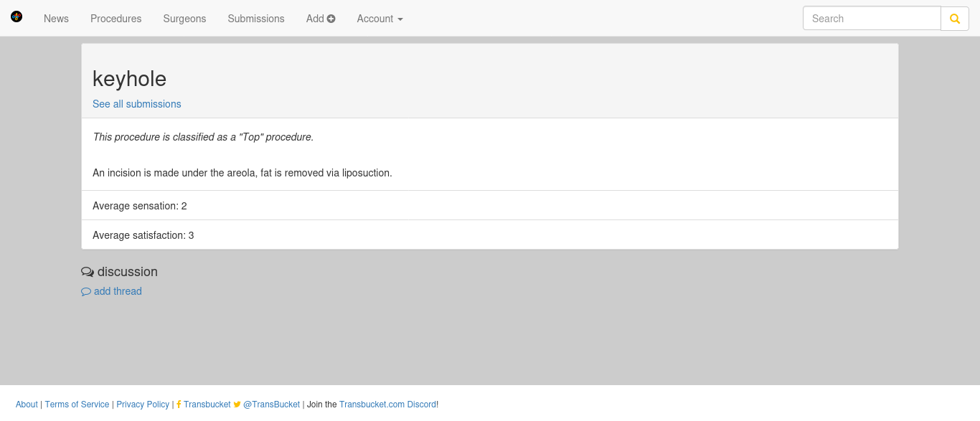Click the plus icon beside Add

coord(331,19)
